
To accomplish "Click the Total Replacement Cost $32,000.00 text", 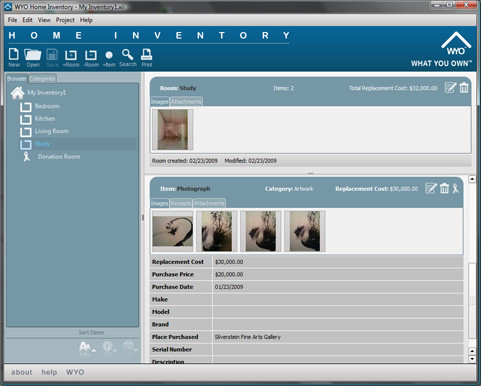I will pyautogui.click(x=393, y=88).
